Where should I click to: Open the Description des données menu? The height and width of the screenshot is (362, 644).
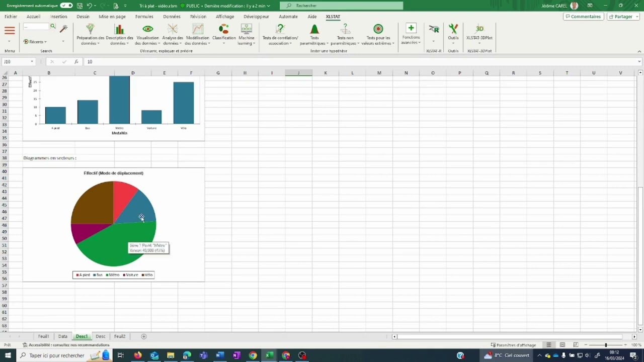(x=119, y=34)
